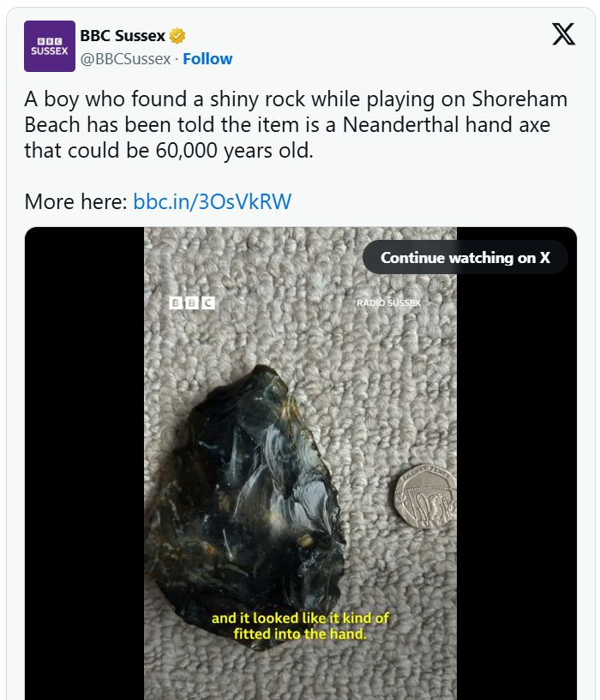Open the BBC Sussex profile avatar

(49, 46)
